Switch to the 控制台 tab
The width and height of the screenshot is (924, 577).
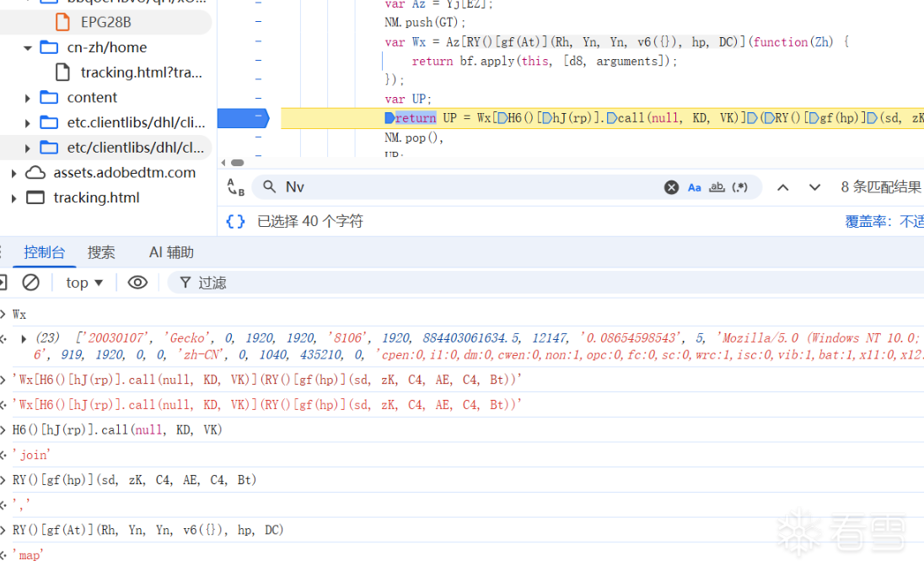click(44, 252)
